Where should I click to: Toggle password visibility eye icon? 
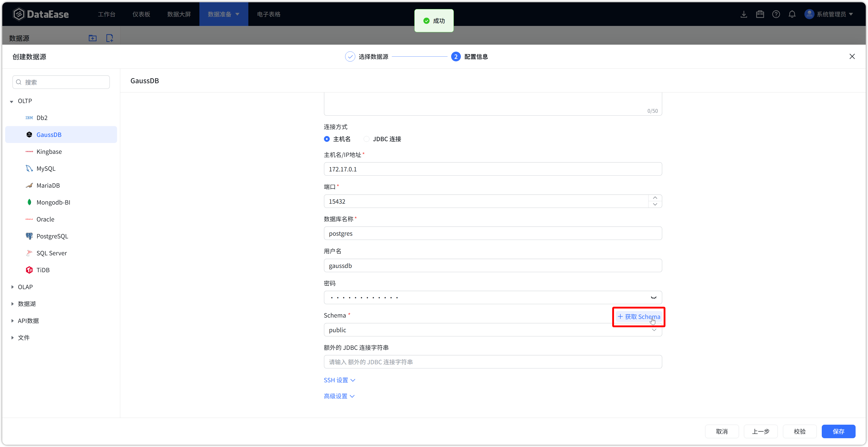pyautogui.click(x=654, y=297)
